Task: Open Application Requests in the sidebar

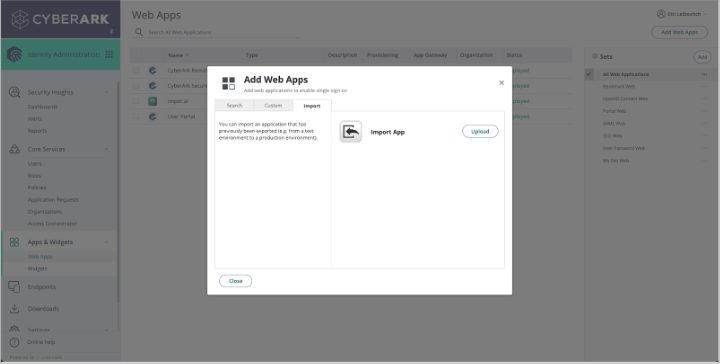Action: pos(53,199)
